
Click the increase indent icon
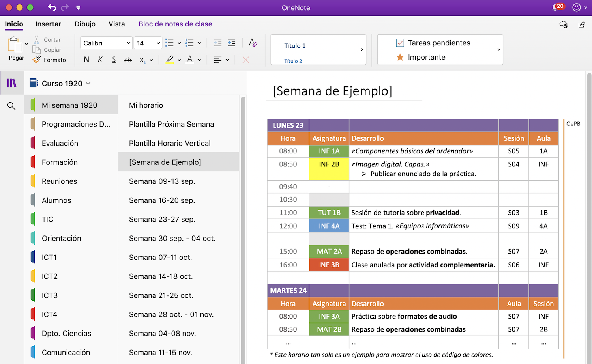pyautogui.click(x=232, y=43)
